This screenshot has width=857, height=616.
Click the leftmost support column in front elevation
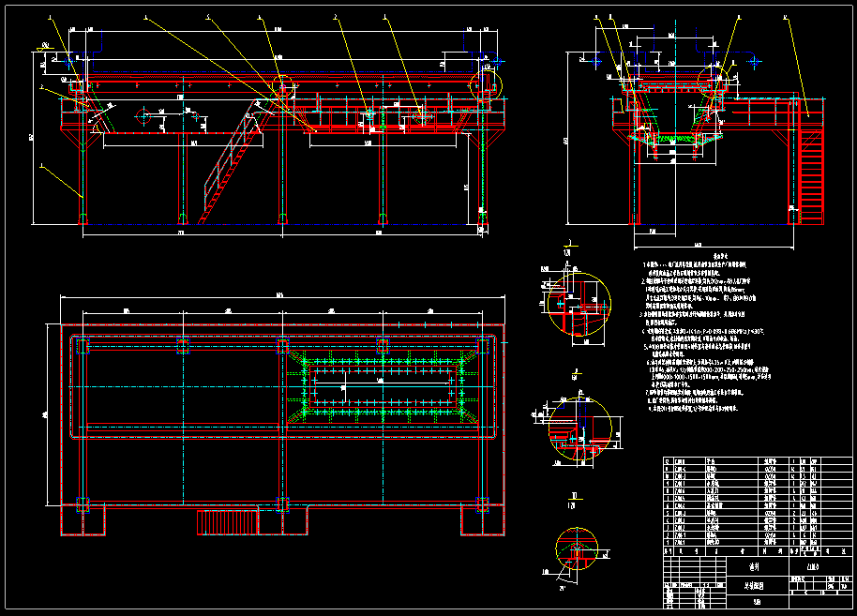pos(83,178)
